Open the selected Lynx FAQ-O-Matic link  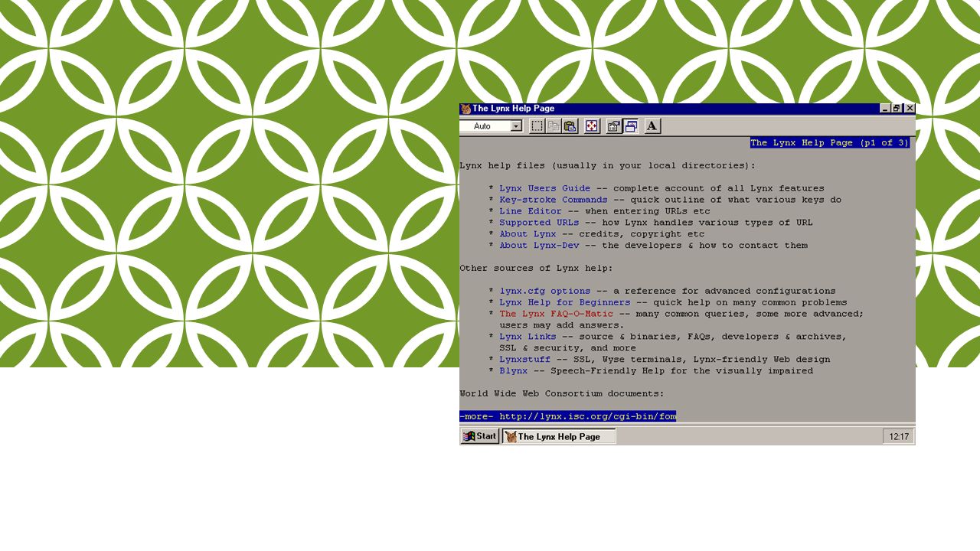[557, 314]
